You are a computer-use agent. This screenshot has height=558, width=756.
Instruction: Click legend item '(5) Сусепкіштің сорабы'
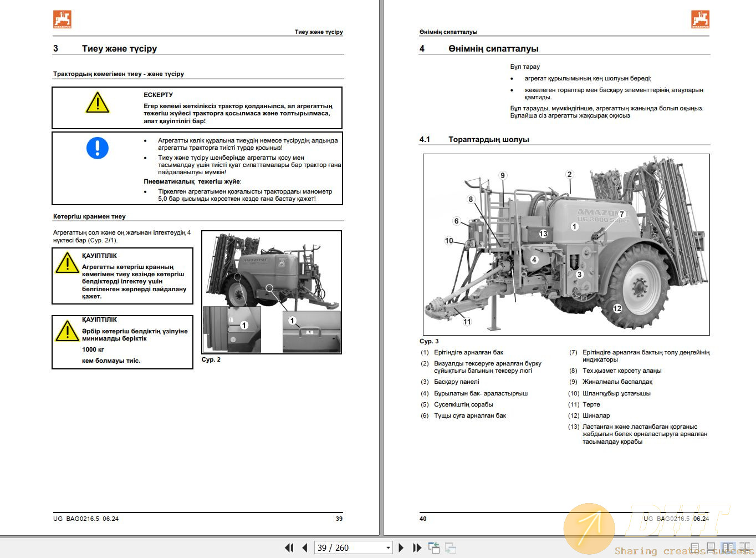click(x=457, y=404)
